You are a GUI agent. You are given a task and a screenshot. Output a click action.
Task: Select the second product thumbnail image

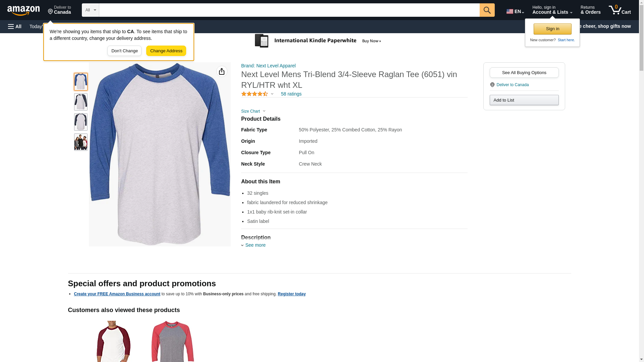pyautogui.click(x=81, y=102)
